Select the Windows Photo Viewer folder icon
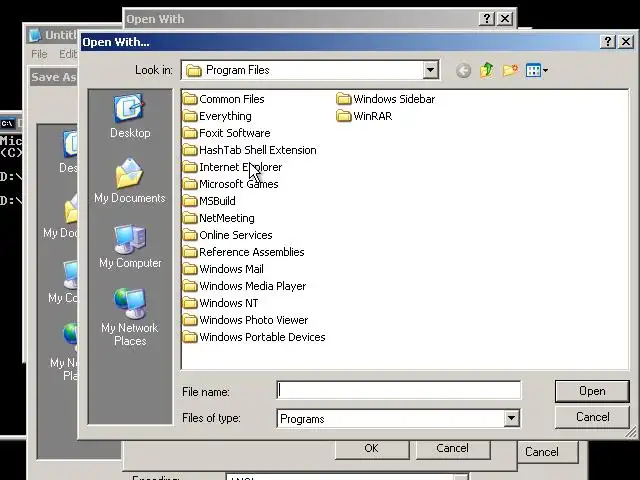 [x=190, y=320]
